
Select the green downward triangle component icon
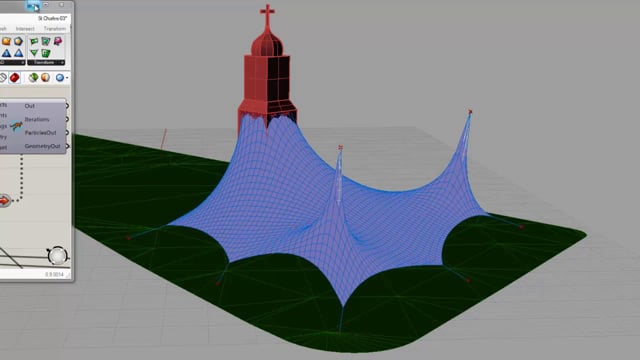(x=34, y=53)
